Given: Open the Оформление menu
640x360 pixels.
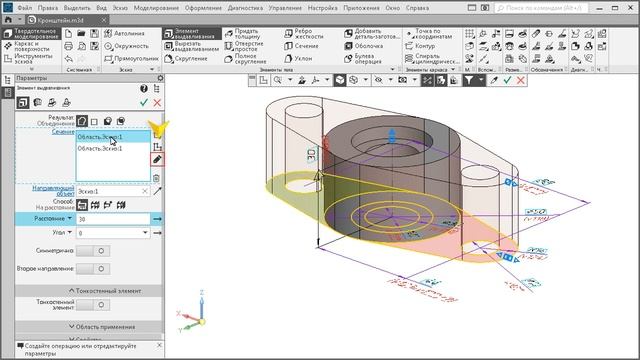Looking at the screenshot, I should (203, 8).
